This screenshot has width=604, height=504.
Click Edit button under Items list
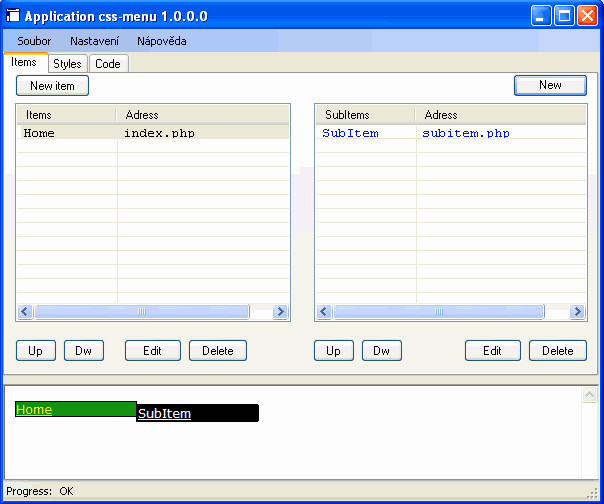point(153,351)
